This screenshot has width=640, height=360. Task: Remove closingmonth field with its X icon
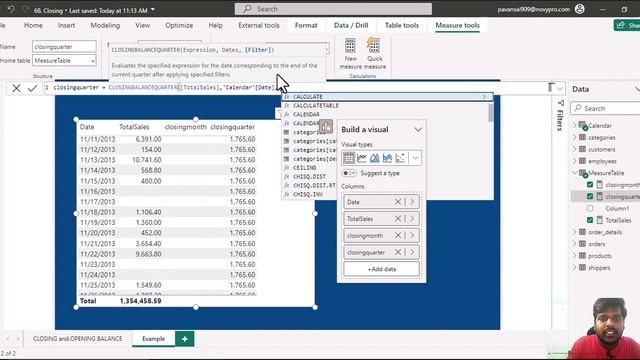[x=398, y=236]
